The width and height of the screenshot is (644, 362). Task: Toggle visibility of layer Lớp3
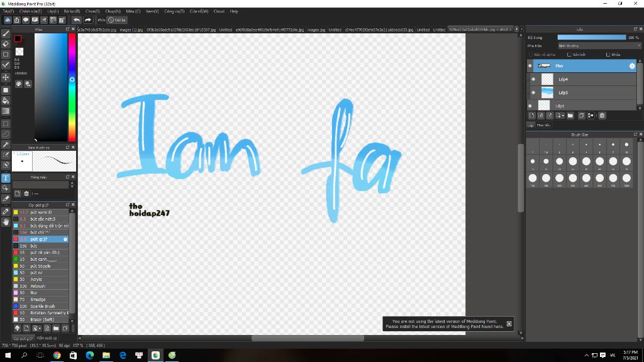tap(533, 93)
